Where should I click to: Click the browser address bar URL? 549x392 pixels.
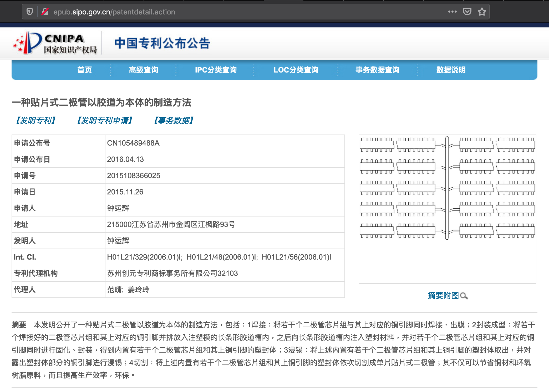click(114, 12)
